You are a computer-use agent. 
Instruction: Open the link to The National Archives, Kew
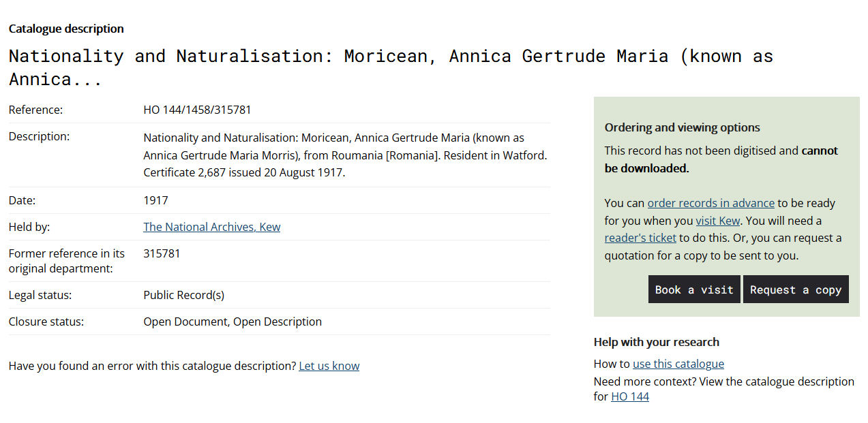point(211,227)
